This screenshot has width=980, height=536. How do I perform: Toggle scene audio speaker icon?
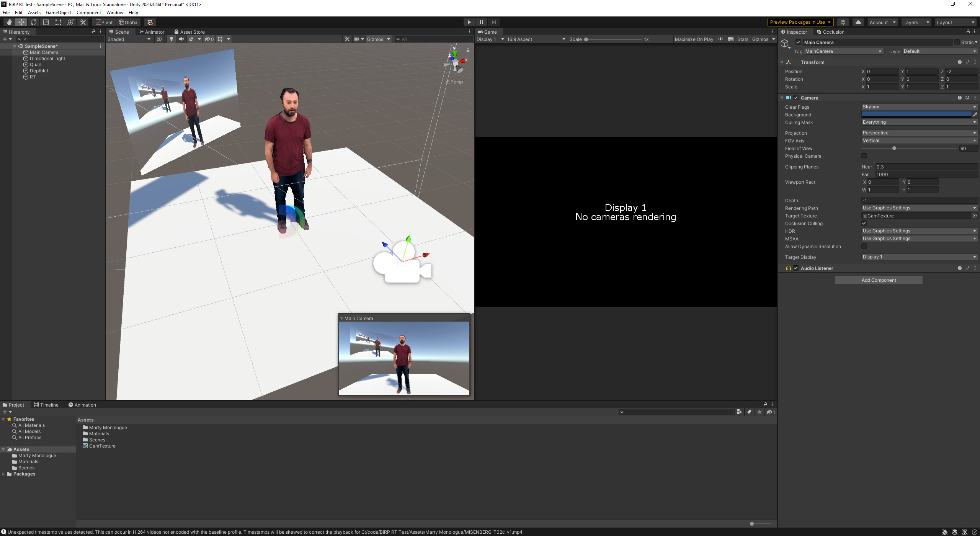[x=181, y=39]
